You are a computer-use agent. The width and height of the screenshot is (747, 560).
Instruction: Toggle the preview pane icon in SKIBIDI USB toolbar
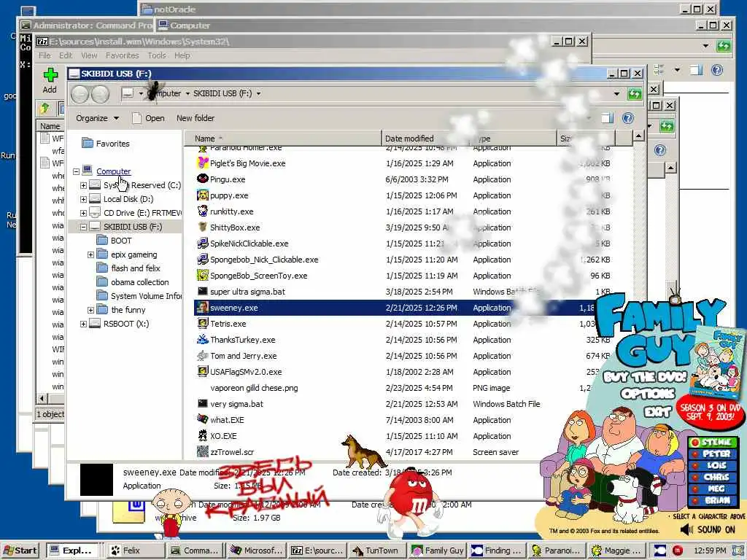pyautogui.click(x=607, y=118)
